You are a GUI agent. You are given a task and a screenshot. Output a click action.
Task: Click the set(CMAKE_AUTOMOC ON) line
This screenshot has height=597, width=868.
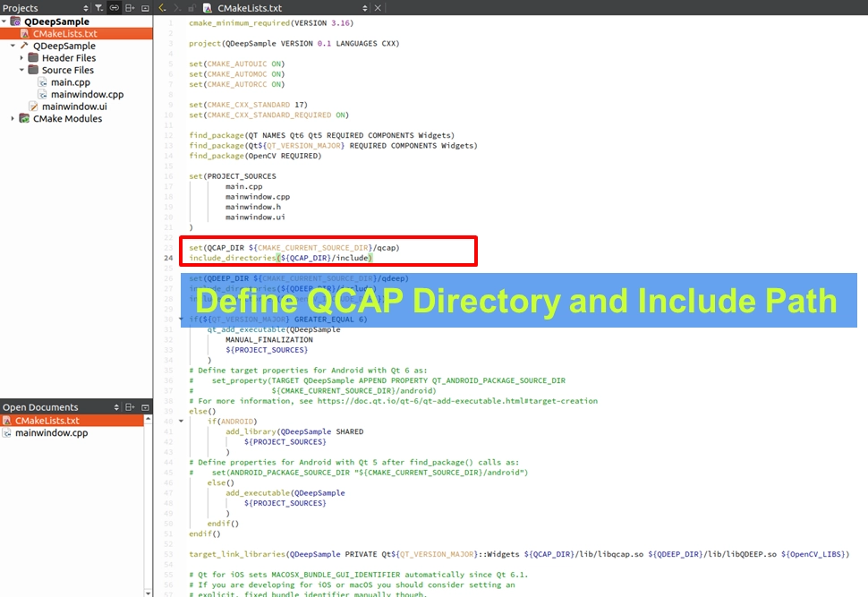236,74
